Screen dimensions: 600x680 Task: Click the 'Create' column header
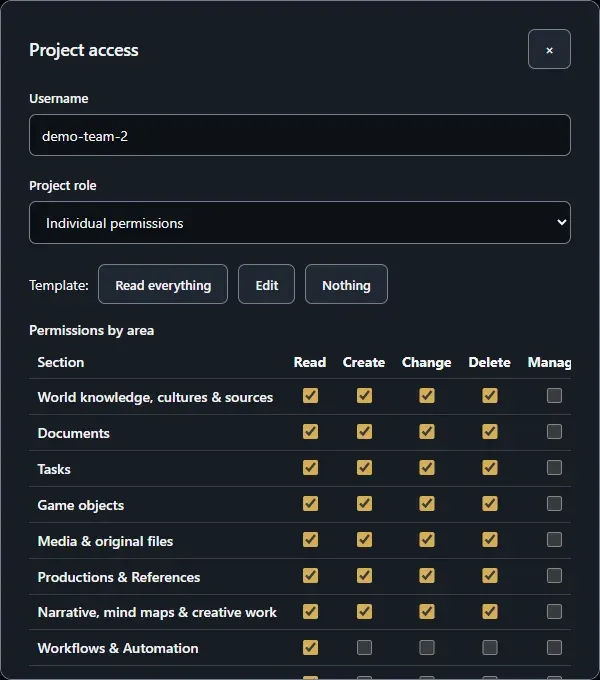click(x=364, y=362)
